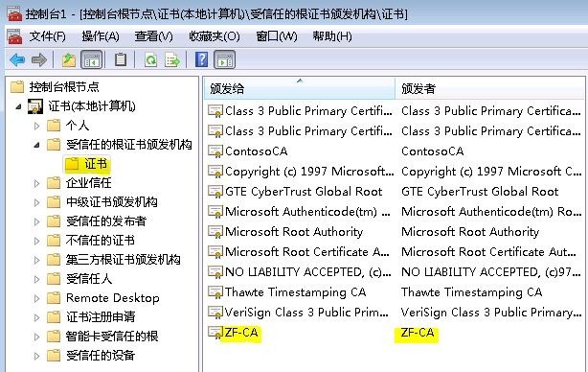Select the 个人 folder label
Viewport: 588px width, 372px height.
pyautogui.click(x=78, y=126)
